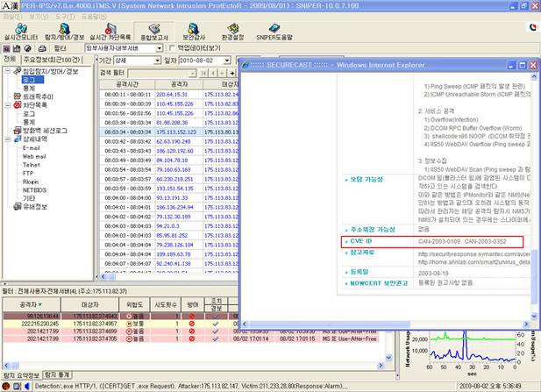
Task: Collapse the 침입탐지/방어/경보 tree node
Action: pos(6,69)
